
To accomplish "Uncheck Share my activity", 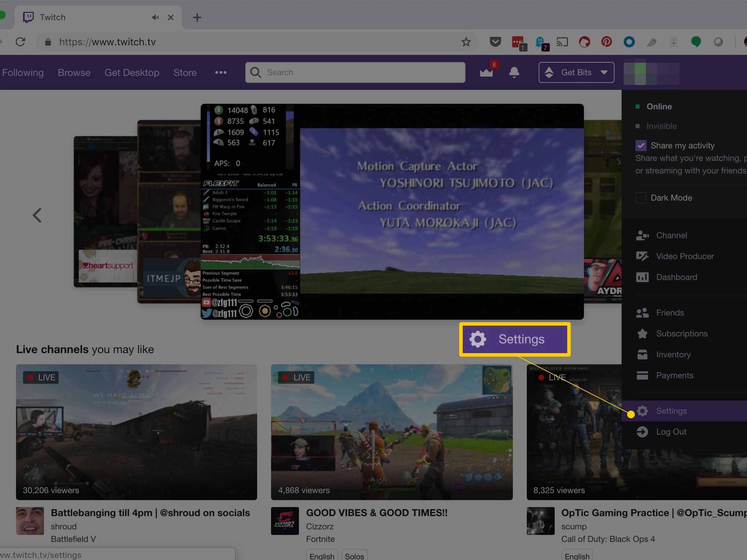I will 641,146.
